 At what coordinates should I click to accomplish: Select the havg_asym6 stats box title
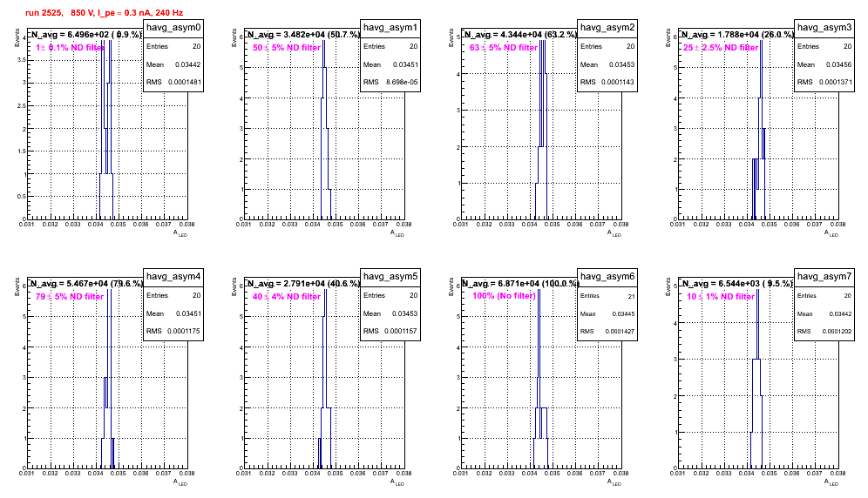[x=607, y=277]
